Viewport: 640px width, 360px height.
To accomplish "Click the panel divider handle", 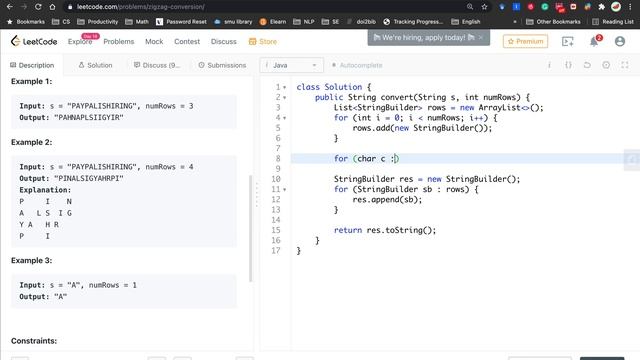I will (257, 195).
